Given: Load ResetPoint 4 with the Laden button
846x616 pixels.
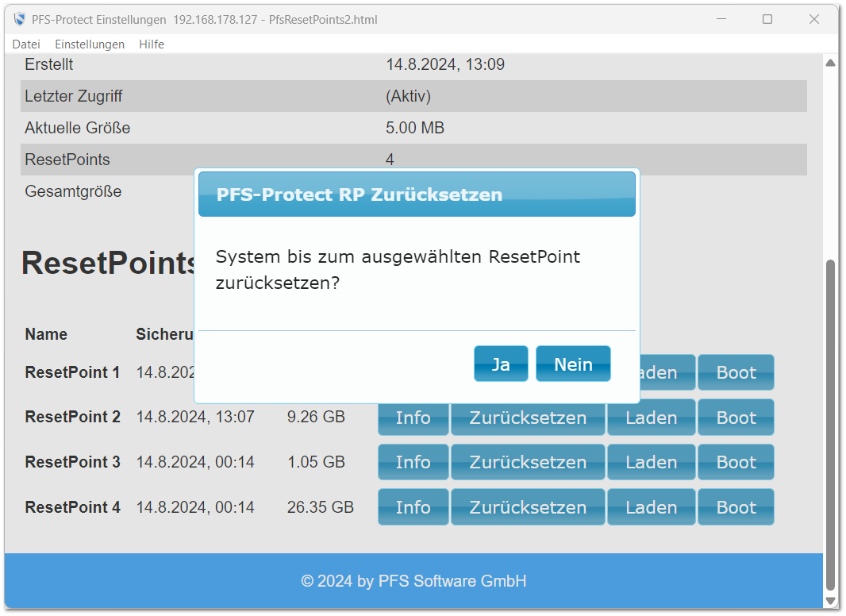Looking at the screenshot, I should [651, 506].
